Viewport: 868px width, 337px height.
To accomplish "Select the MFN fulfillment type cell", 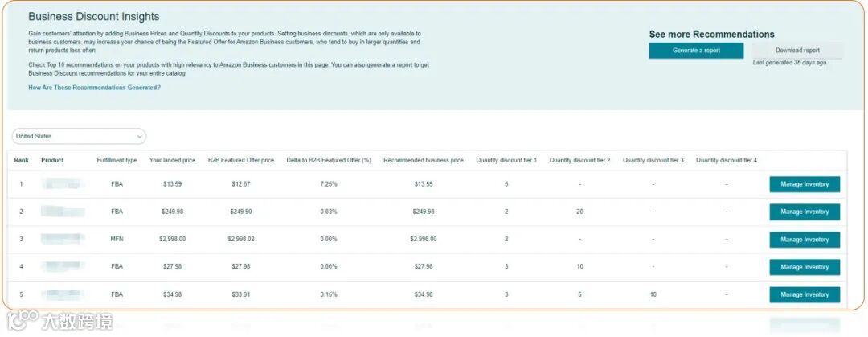I will (x=117, y=240).
